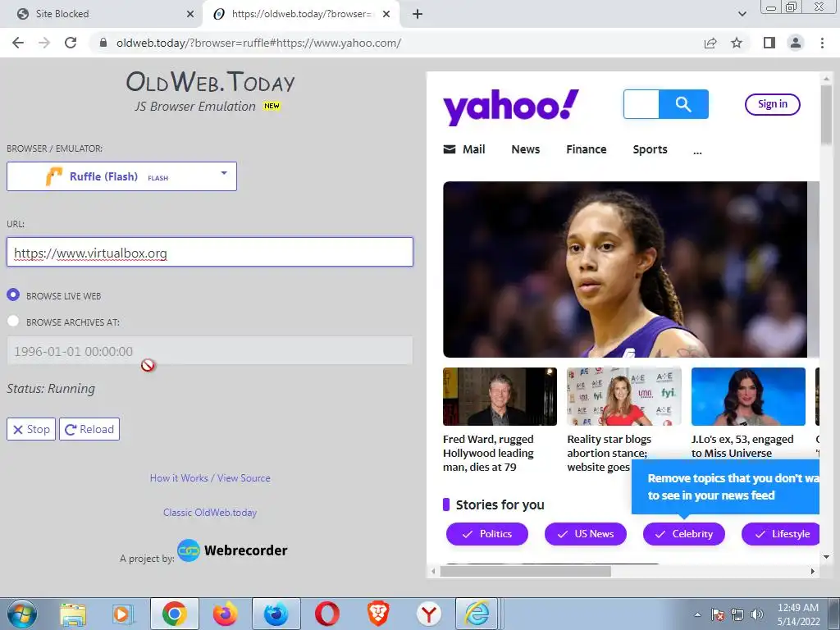Toggle the Lifestyle topic chip
Viewport: 840px width, 630px height.
[x=781, y=534]
